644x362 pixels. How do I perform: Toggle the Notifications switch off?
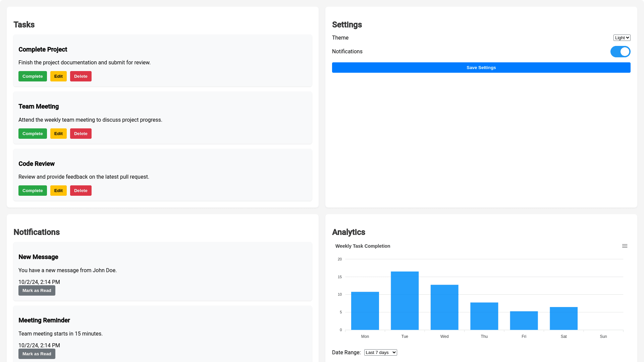(620, 52)
